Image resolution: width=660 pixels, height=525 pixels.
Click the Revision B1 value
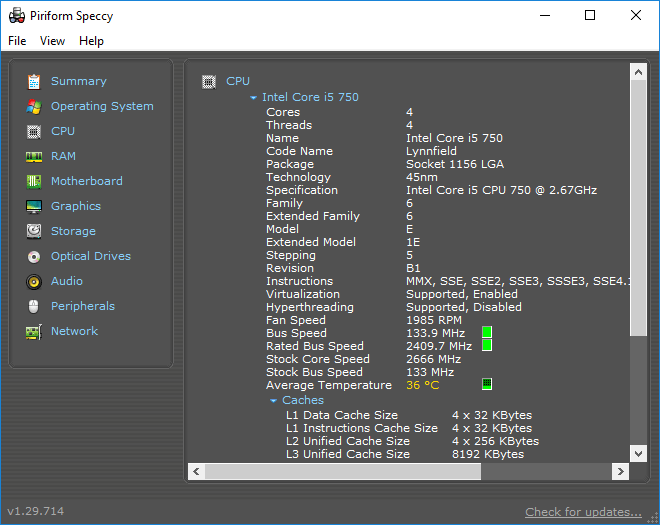[413, 268]
